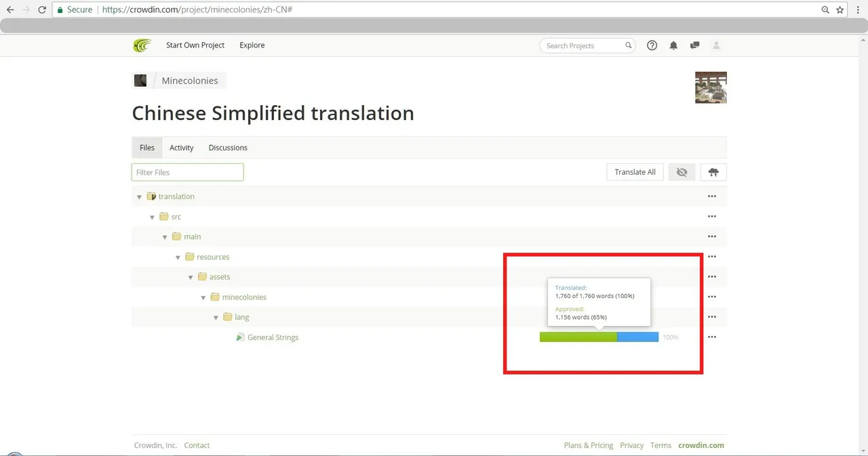Bookmark the page with star icon
This screenshot has width=868, height=456.
pyautogui.click(x=840, y=10)
